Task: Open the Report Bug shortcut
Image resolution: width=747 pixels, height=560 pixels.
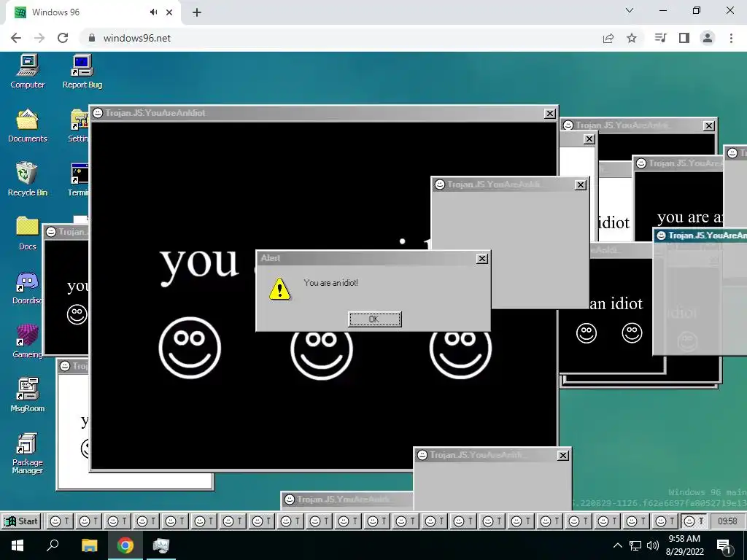Action: coord(82,71)
